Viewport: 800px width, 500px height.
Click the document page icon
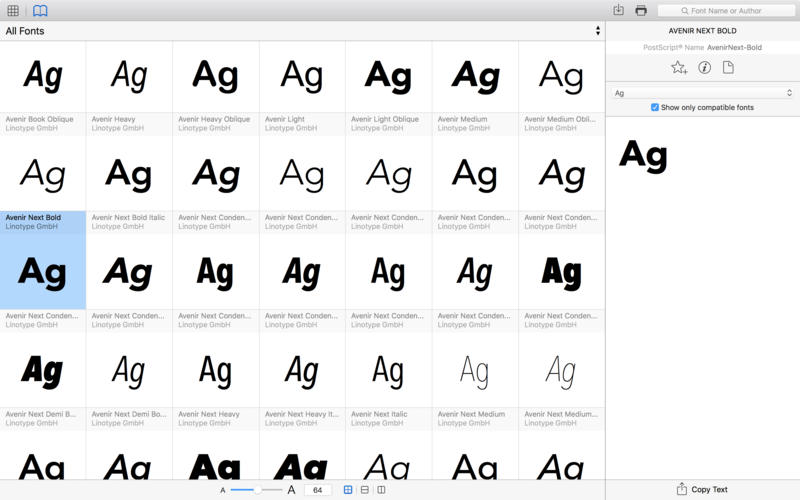click(728, 67)
